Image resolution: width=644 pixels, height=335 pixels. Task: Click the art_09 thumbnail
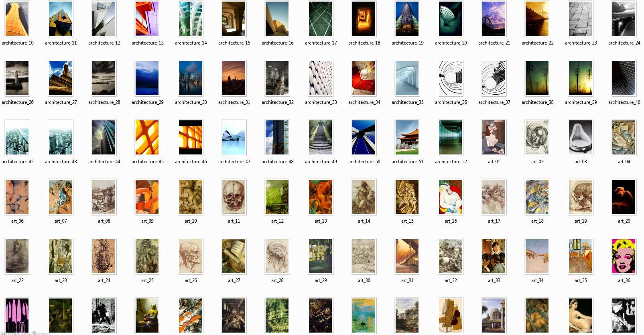147,197
